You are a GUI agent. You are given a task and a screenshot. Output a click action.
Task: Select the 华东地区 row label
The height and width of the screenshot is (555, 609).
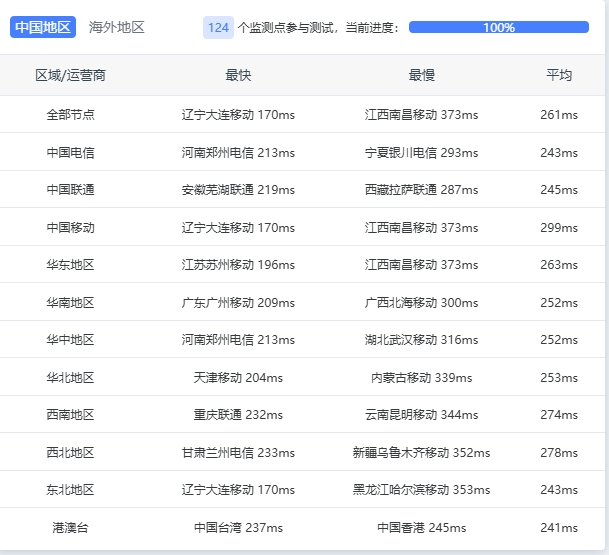pos(70,264)
